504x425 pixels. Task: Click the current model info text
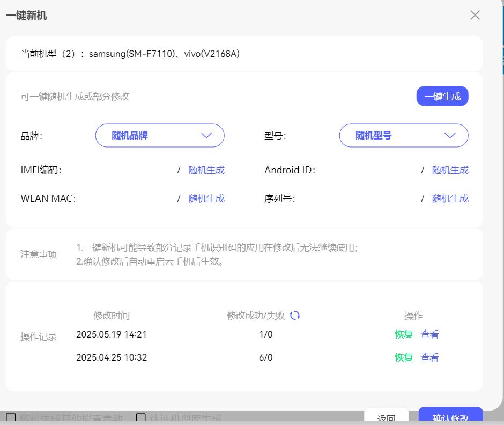coord(130,54)
